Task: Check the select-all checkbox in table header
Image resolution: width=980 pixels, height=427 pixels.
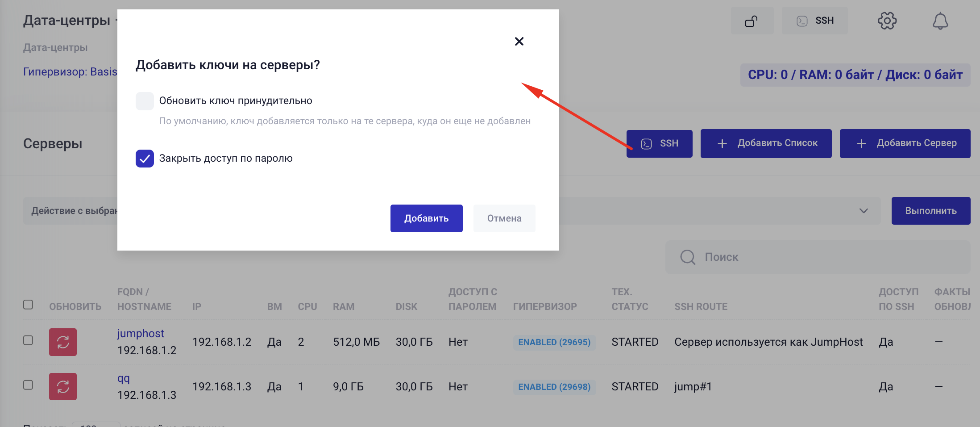Action: 28,304
